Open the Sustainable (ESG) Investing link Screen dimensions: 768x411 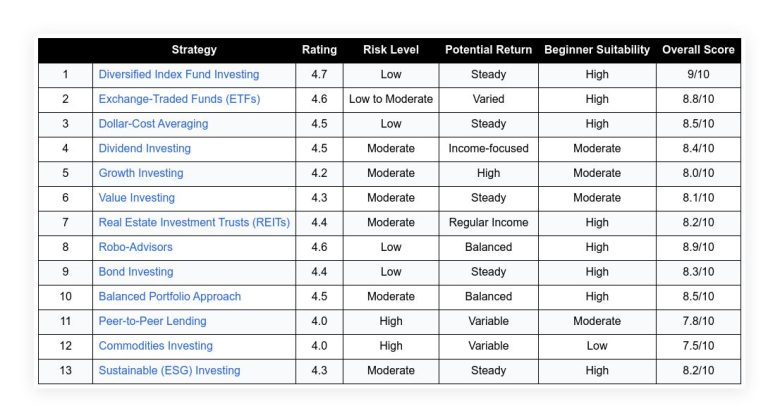pyautogui.click(x=169, y=371)
